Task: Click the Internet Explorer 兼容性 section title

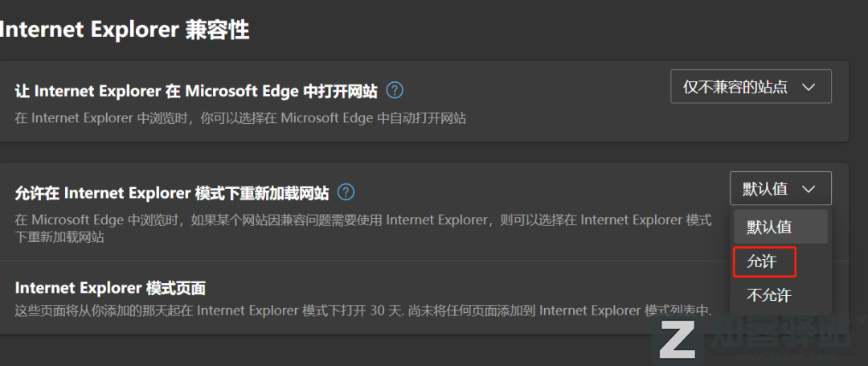Action: tap(125, 30)
